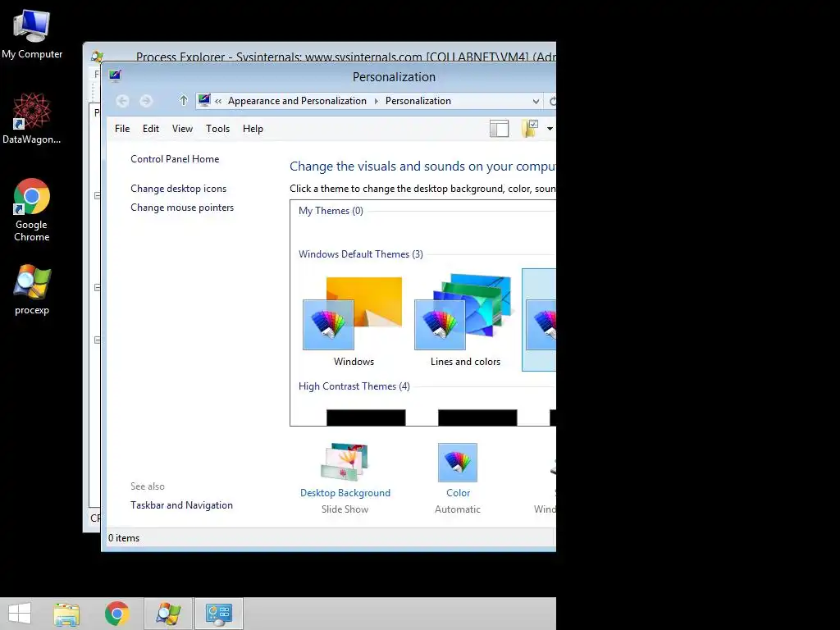Click the 0 items status bar text

click(124, 538)
